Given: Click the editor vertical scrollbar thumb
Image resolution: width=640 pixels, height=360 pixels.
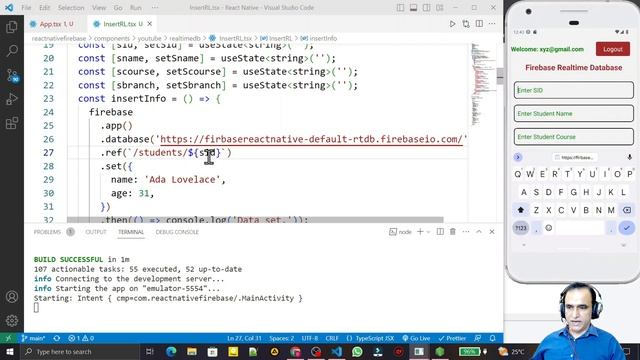Looking at the screenshot, I should point(500,76).
